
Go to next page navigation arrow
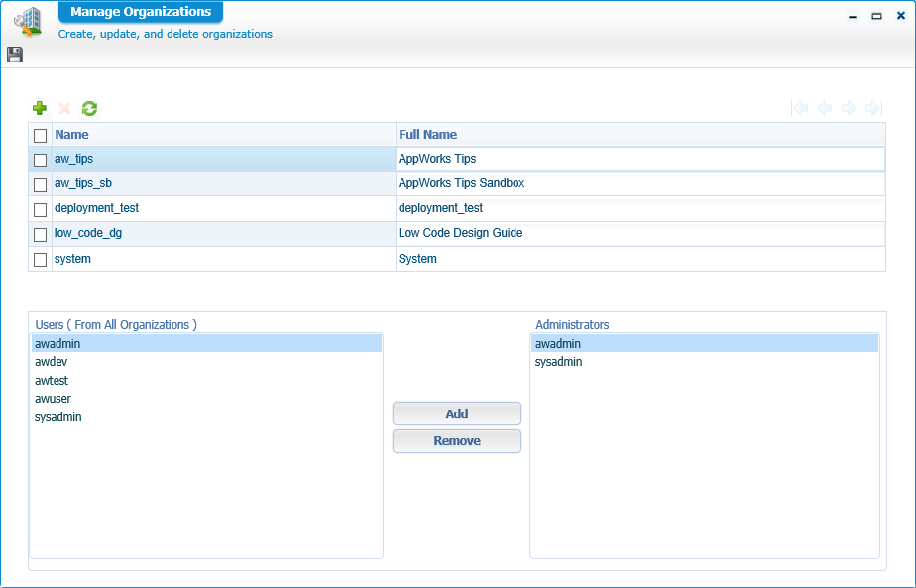[x=849, y=108]
